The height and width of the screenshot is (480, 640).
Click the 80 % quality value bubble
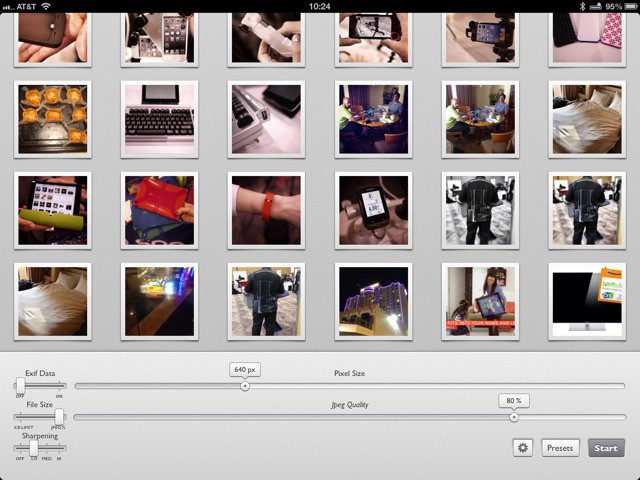click(514, 400)
